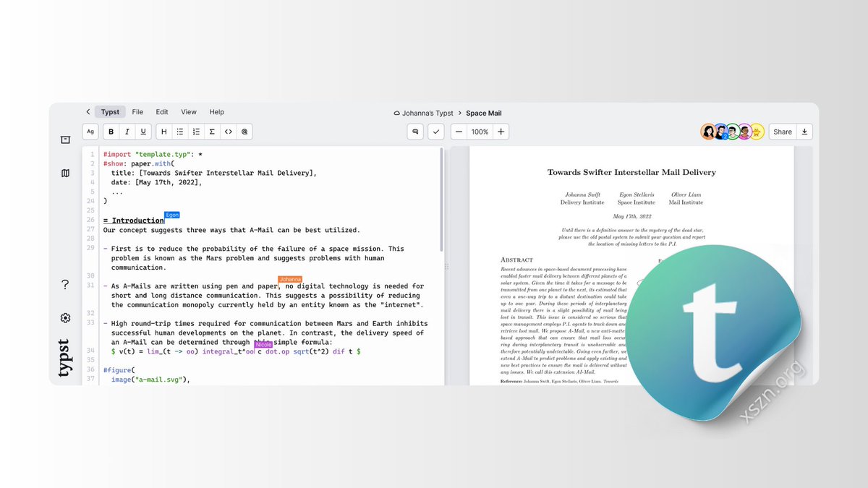Click the divider handle between editor and preview
The width and height of the screenshot is (868, 488).
point(447,266)
